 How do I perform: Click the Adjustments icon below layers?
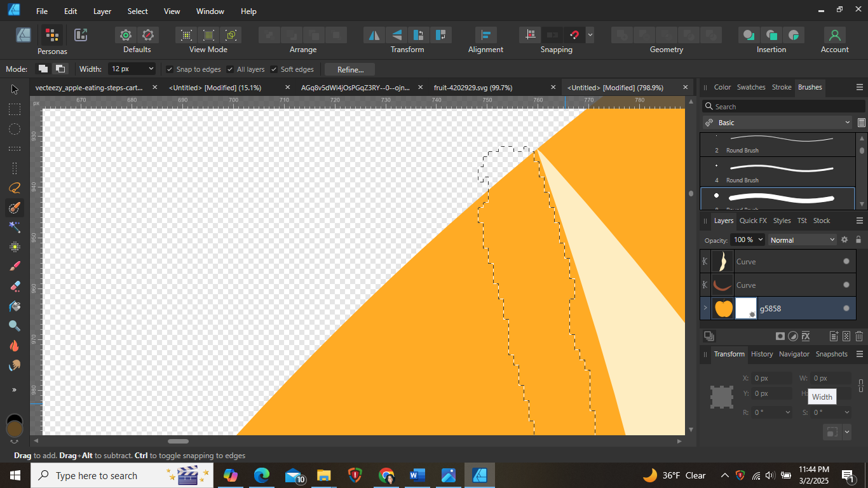pyautogui.click(x=793, y=336)
